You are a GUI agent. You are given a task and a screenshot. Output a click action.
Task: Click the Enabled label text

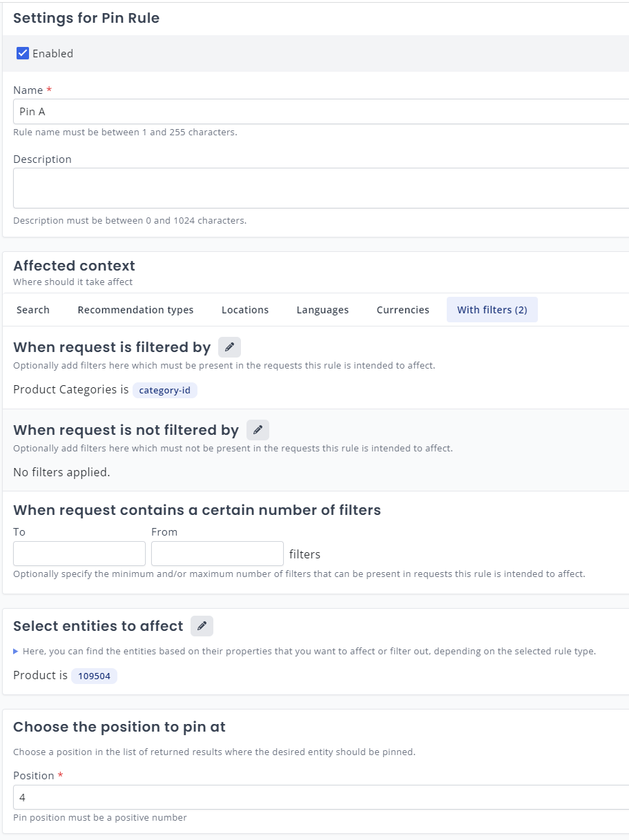coord(52,53)
